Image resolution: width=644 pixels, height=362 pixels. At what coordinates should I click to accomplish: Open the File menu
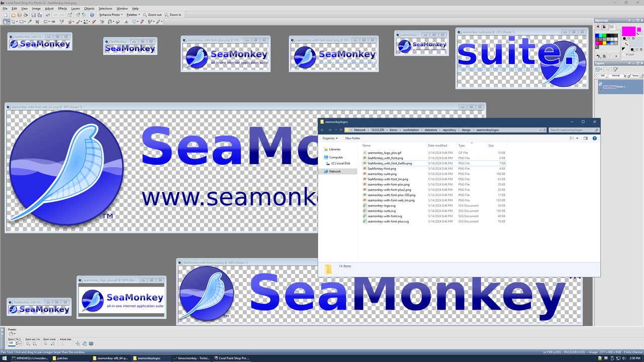click(5, 9)
